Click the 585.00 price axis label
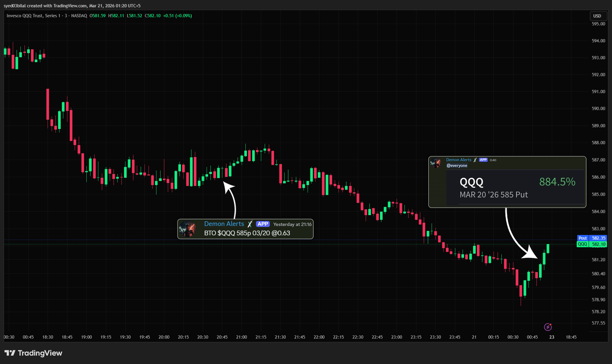Image resolution: width=612 pixels, height=364 pixels. point(598,194)
